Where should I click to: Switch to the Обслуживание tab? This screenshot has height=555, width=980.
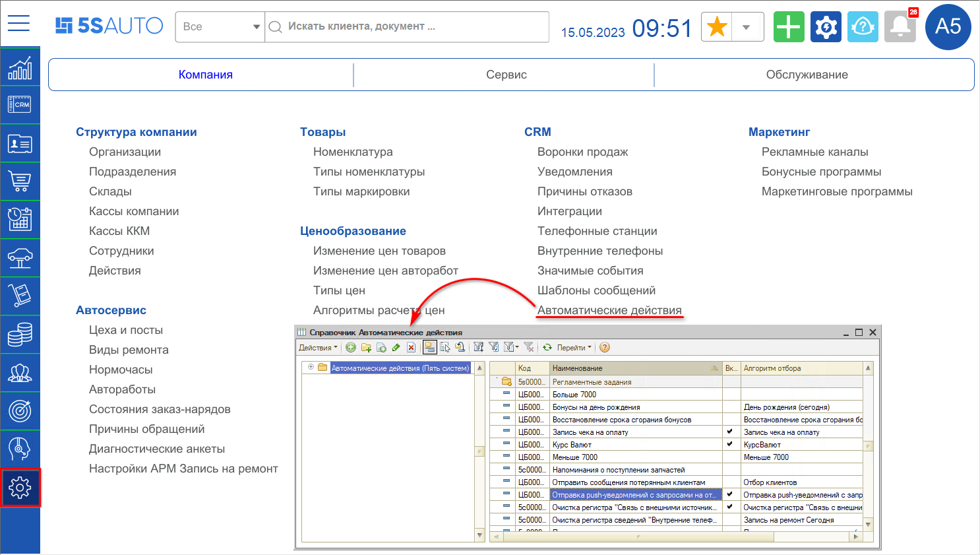(807, 75)
